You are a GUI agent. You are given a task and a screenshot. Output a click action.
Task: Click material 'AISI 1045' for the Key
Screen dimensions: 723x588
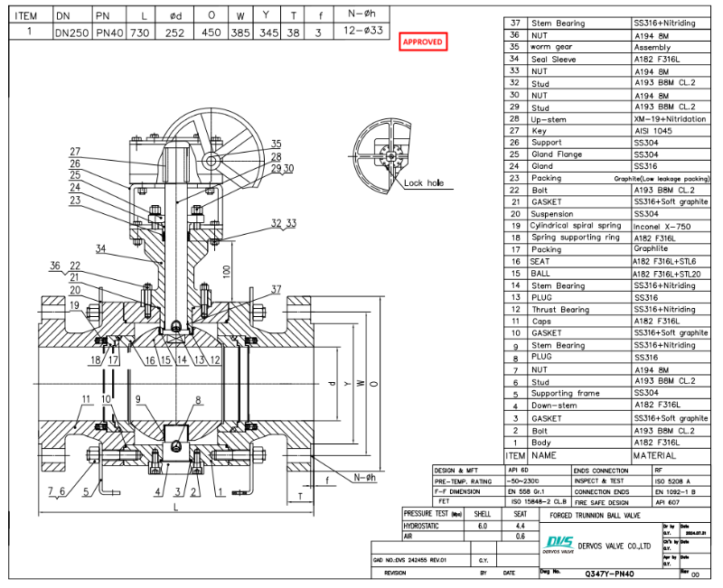coord(653,131)
